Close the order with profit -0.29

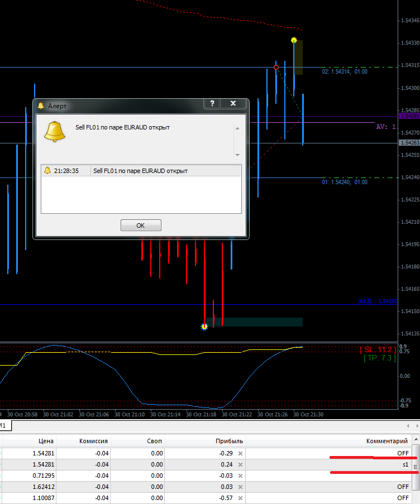pos(240,454)
